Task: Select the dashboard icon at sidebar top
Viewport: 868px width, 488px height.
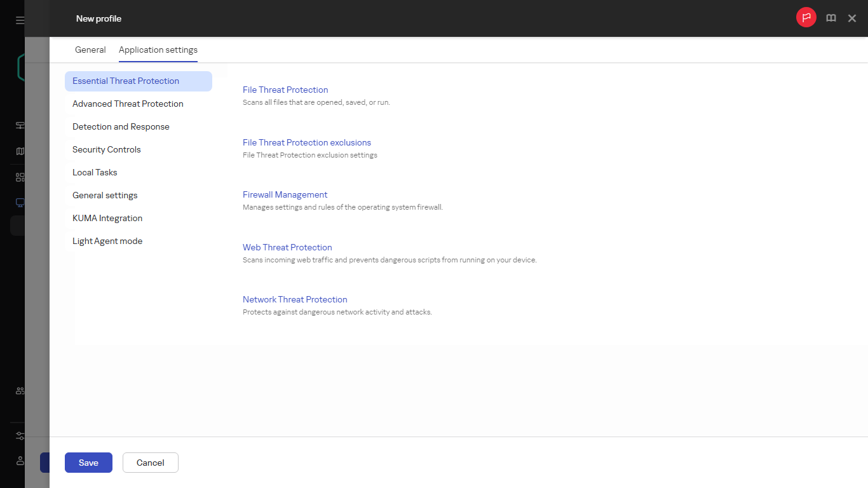Action: click(20, 125)
